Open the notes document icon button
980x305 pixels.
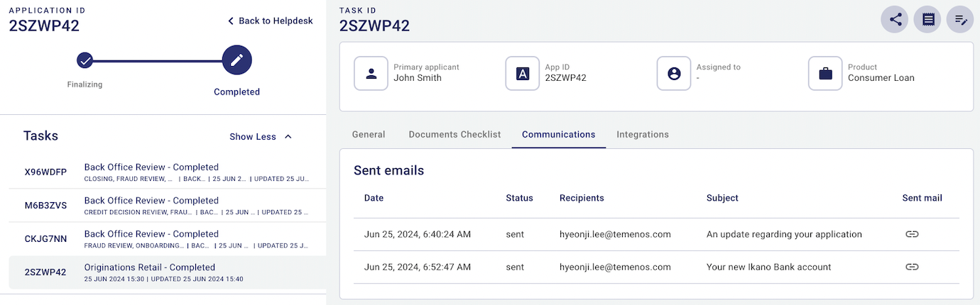(x=927, y=19)
